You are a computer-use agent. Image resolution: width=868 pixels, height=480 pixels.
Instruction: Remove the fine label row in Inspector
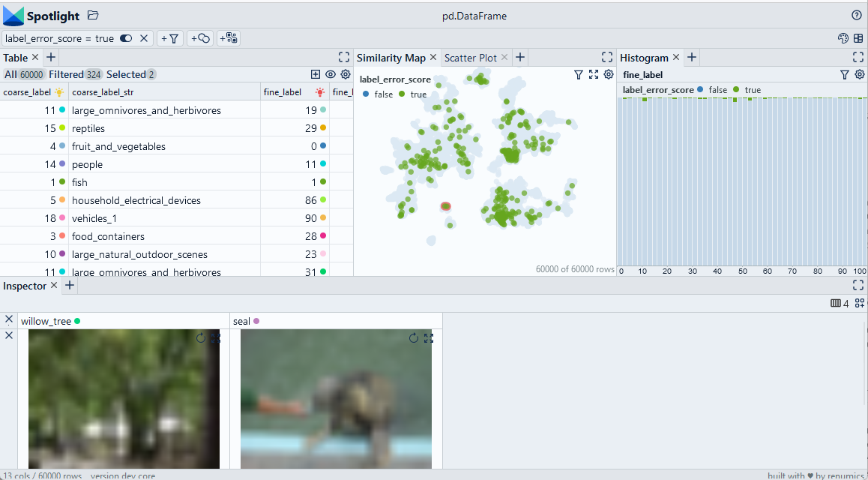pyautogui.click(x=9, y=319)
